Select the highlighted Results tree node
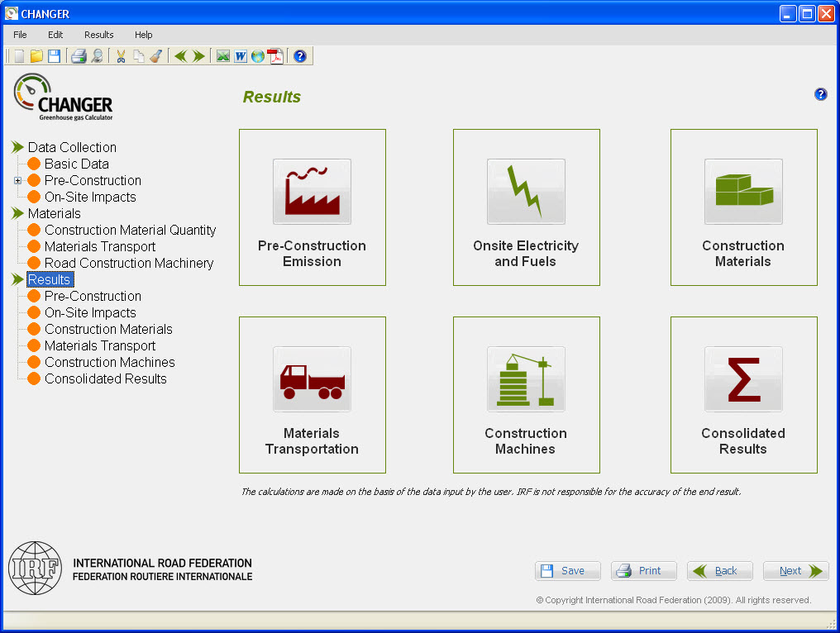Screen dimensions: 840x633 pyautogui.click(x=50, y=279)
